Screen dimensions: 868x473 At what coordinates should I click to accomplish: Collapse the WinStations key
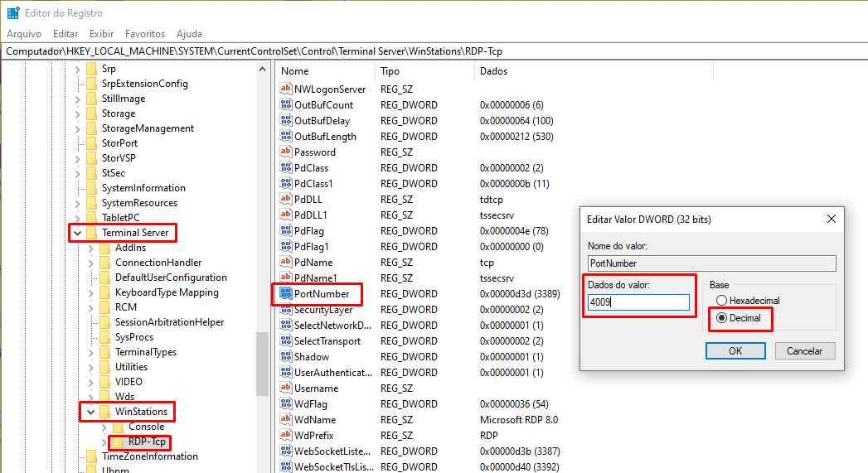(91, 413)
